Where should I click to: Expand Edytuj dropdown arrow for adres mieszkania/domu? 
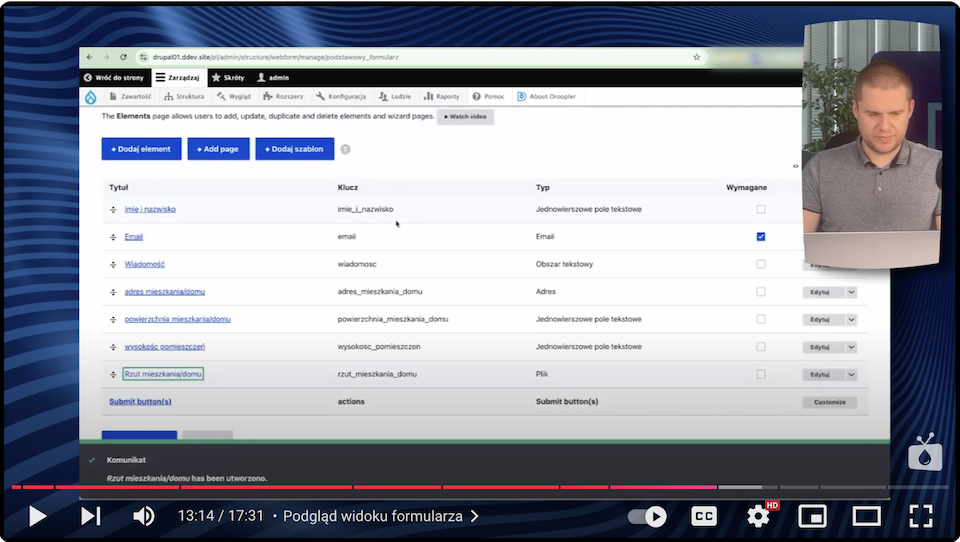point(851,292)
